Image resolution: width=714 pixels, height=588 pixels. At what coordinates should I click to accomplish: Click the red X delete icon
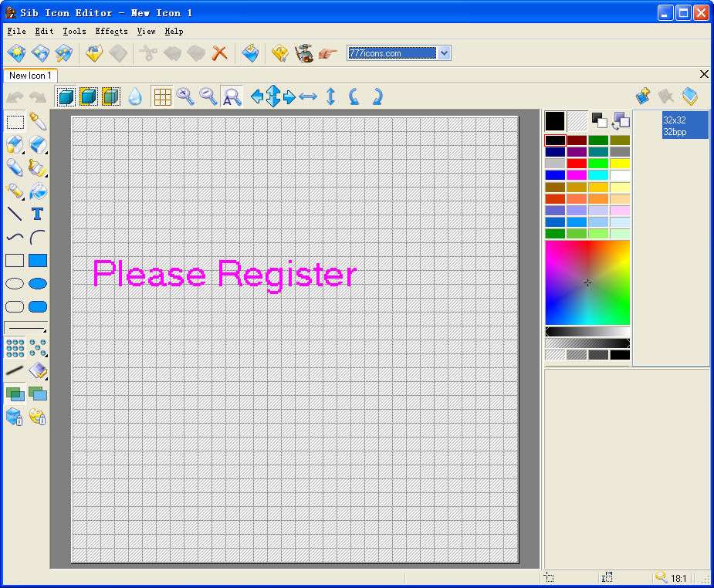point(220,53)
